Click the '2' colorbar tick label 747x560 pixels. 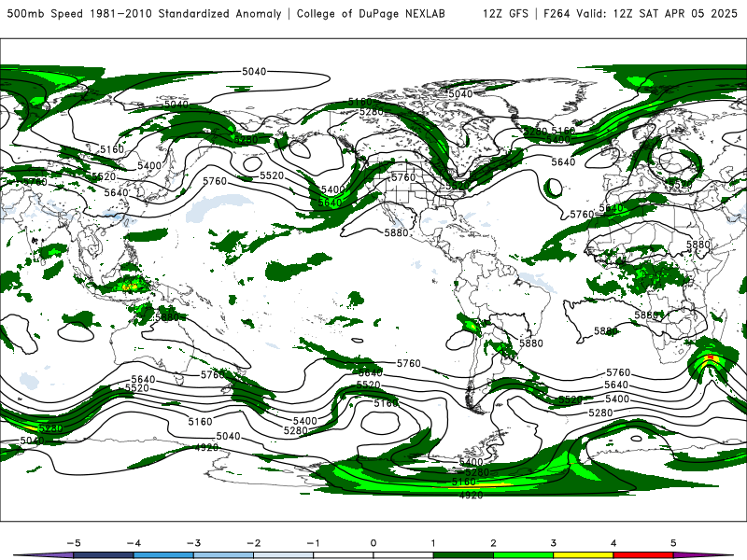pos(493,543)
